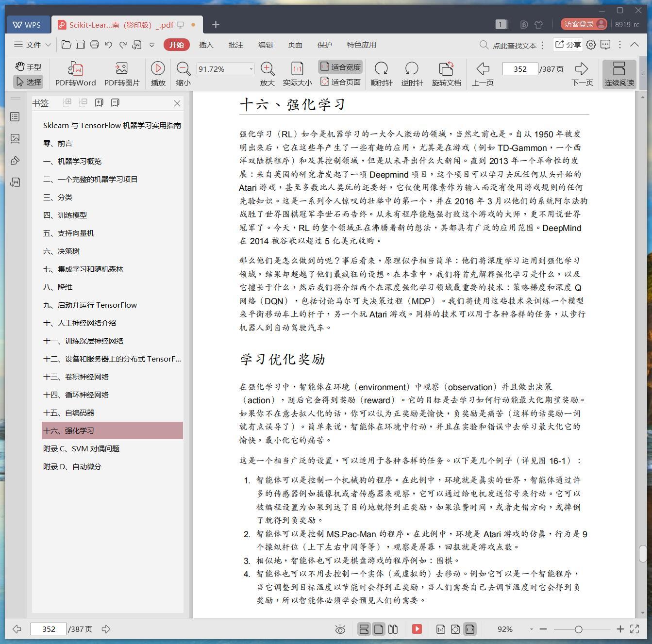Open search options dots beside 点此查找文本
The height and width of the screenshot is (644, 652).
click(x=542, y=45)
